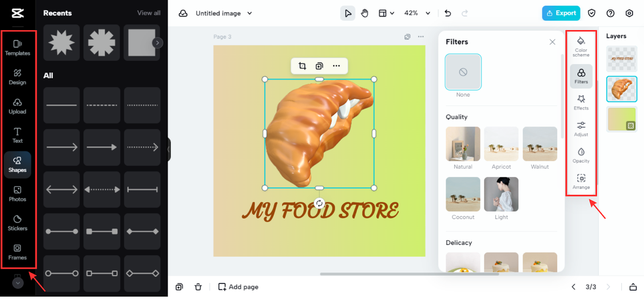
Task: Select the pointer selection tool
Action: (x=348, y=13)
